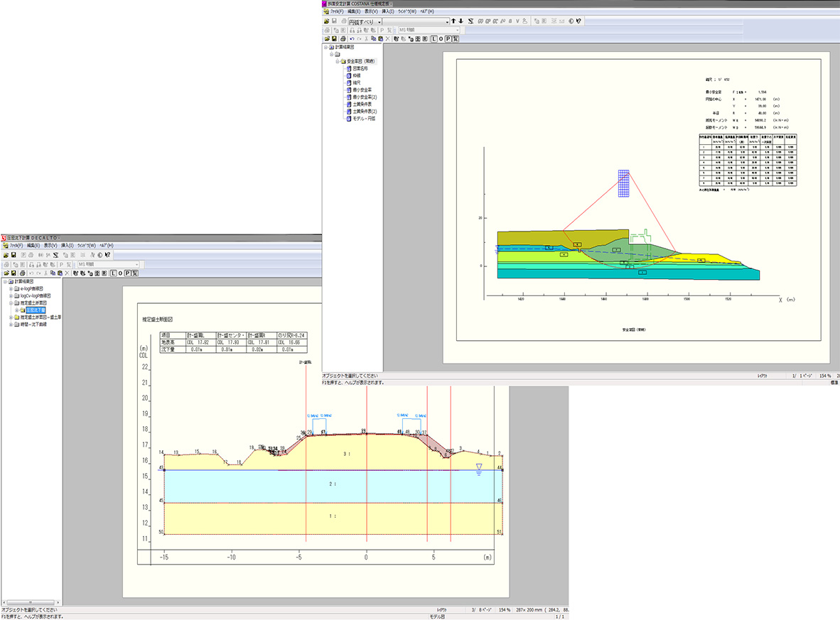Screen dimensions: 840x620
Task: Click context help arrow in DECALTO toolbar
Action: pyautogui.click(x=108, y=255)
